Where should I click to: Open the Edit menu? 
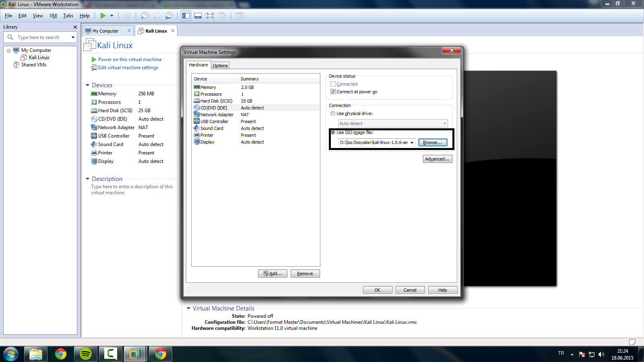click(23, 16)
